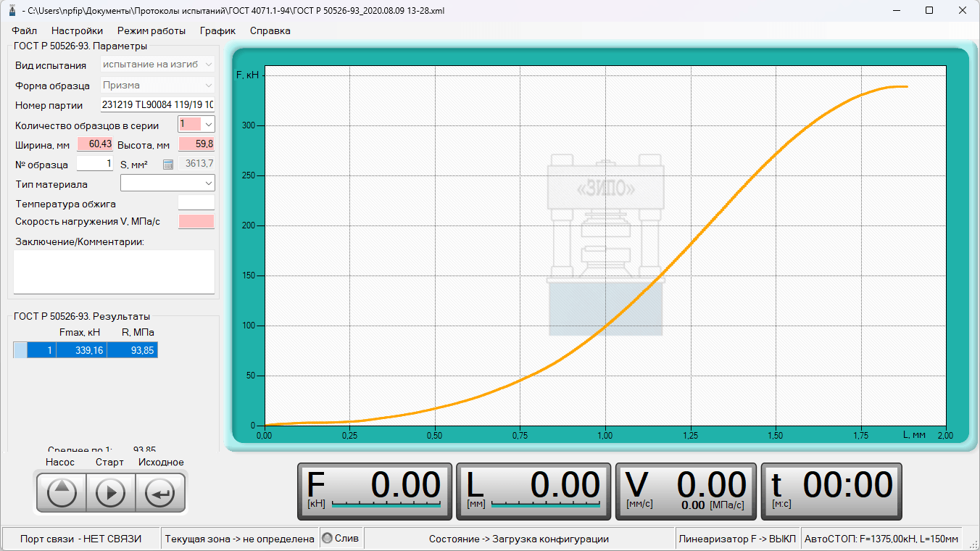Select result row 1 in results table

(x=86, y=350)
